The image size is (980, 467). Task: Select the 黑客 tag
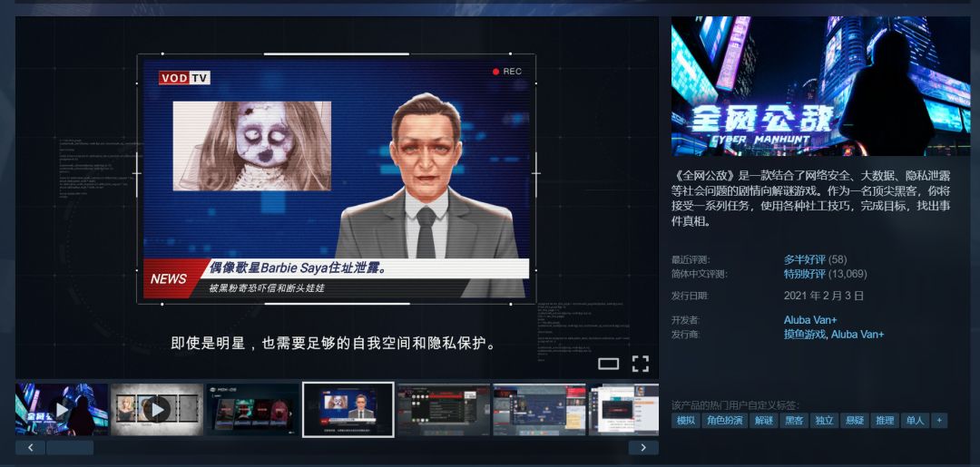794,421
